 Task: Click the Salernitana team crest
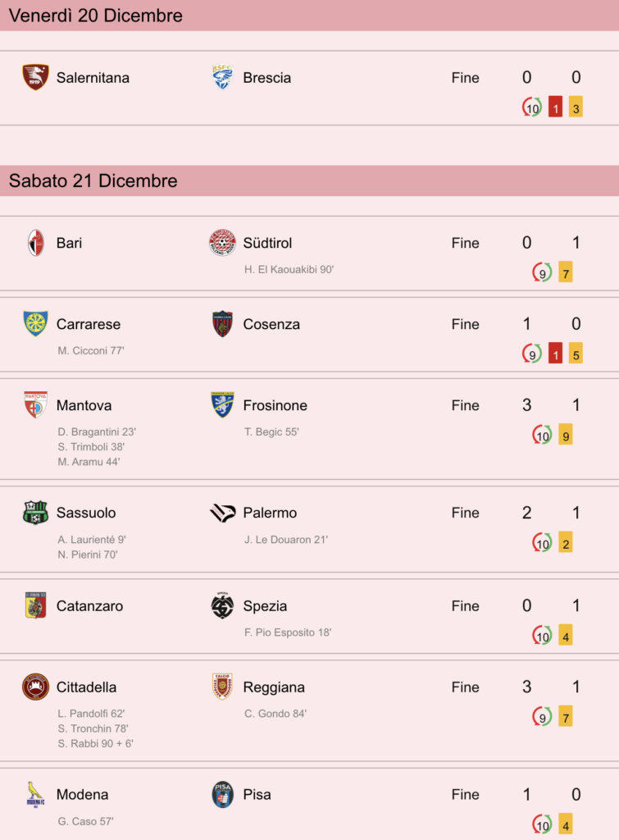pos(35,77)
